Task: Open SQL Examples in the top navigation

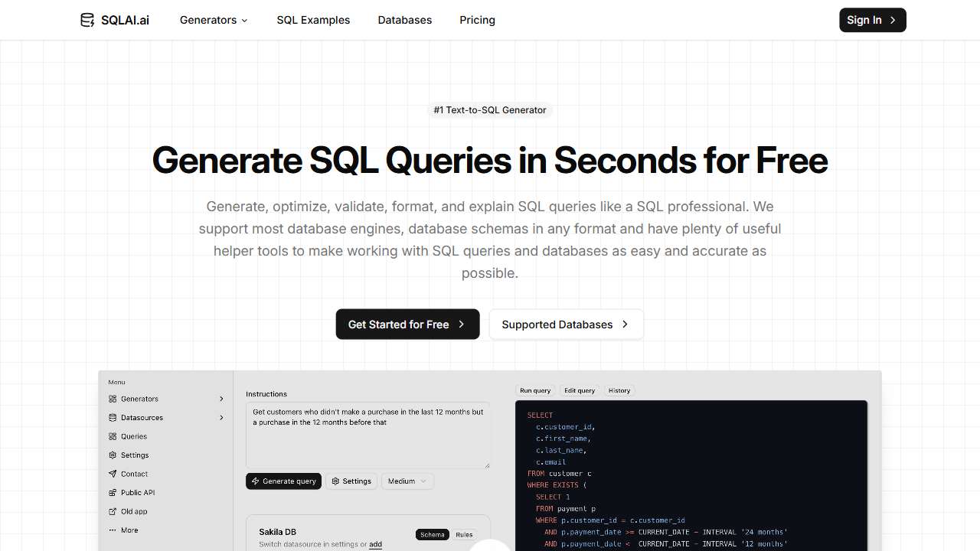Action: pyautogui.click(x=313, y=20)
